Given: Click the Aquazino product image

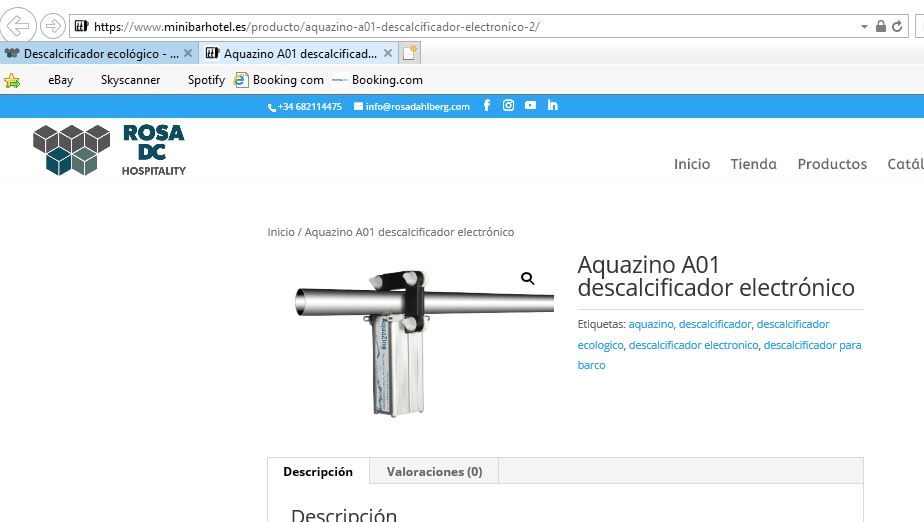Looking at the screenshot, I should pos(421,342).
